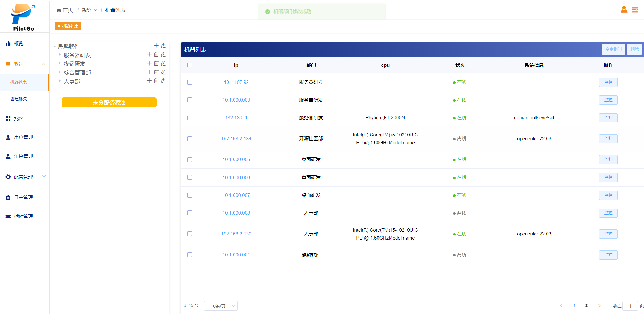Click the home icon in breadcrumb

click(x=59, y=10)
